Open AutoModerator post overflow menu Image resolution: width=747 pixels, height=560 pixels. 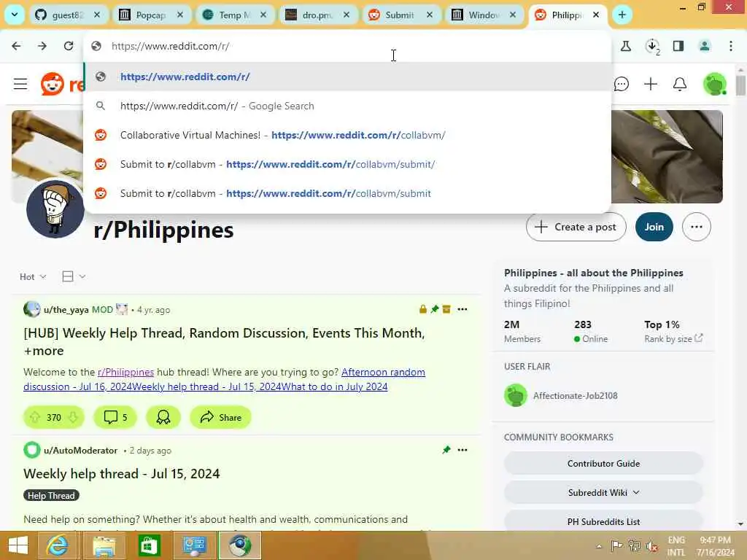click(462, 450)
